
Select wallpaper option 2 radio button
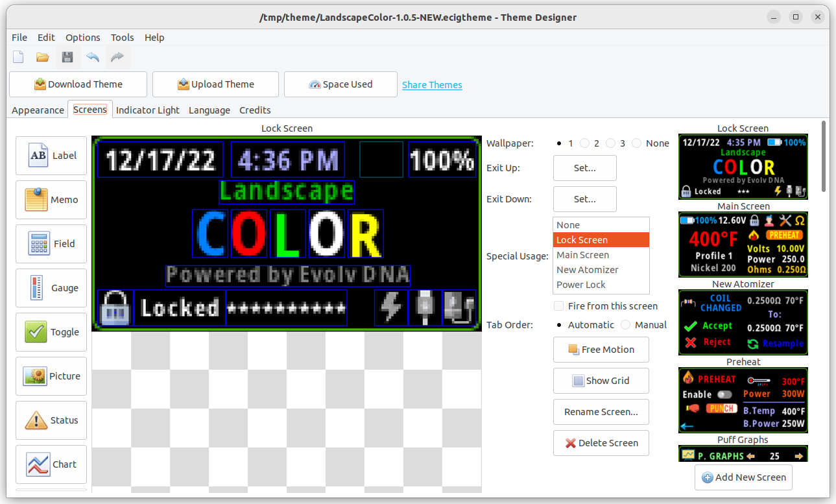tap(584, 143)
